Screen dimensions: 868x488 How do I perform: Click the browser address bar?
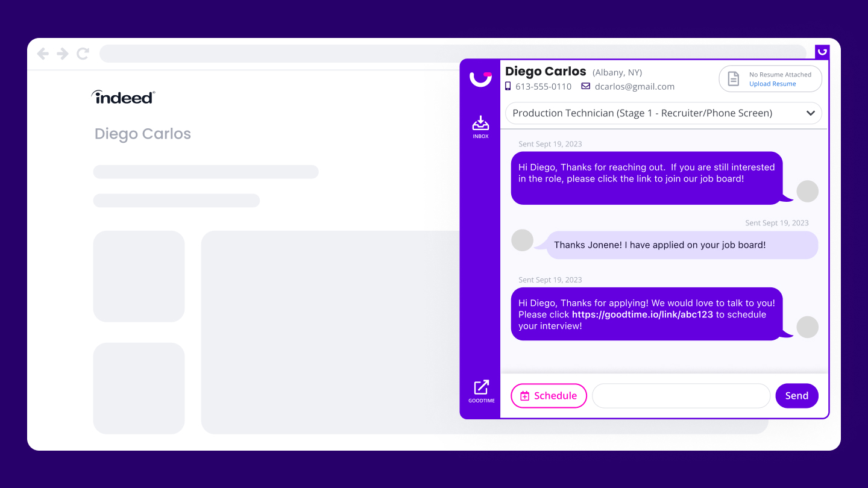click(453, 54)
